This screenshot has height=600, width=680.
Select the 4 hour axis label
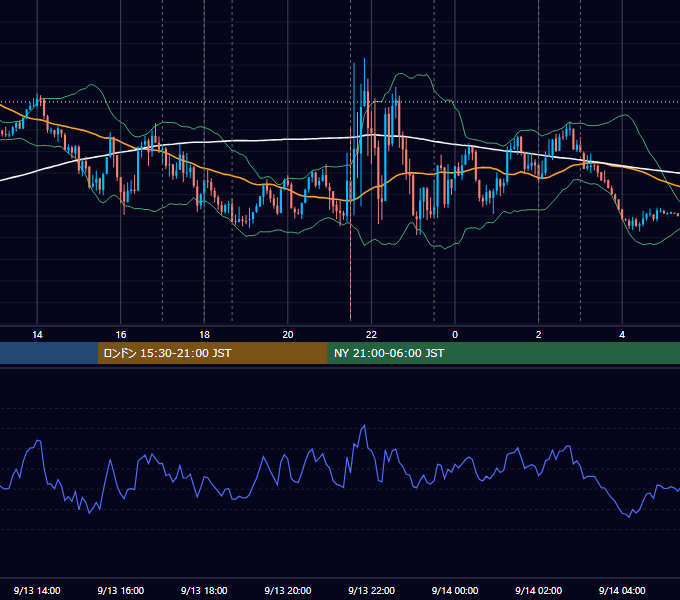pos(622,335)
